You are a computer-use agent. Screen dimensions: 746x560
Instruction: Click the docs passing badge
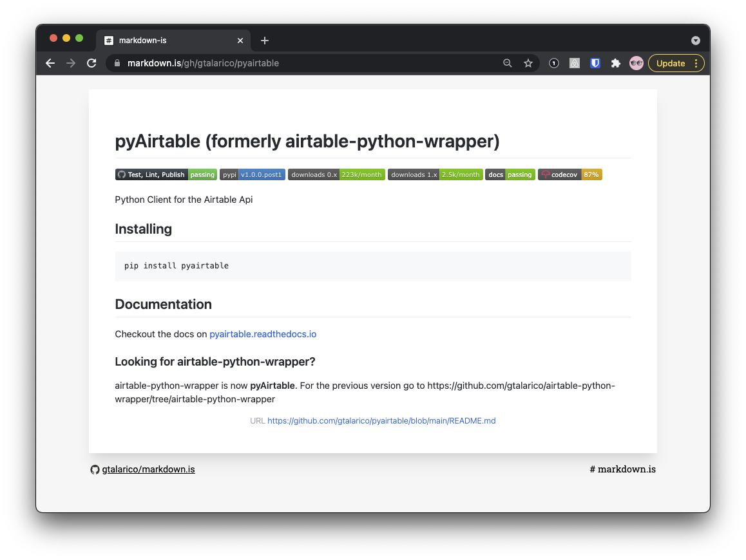point(510,174)
